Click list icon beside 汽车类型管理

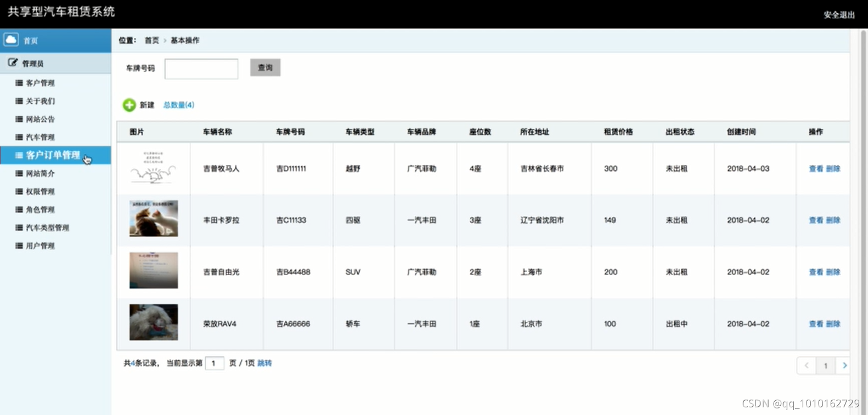19,228
